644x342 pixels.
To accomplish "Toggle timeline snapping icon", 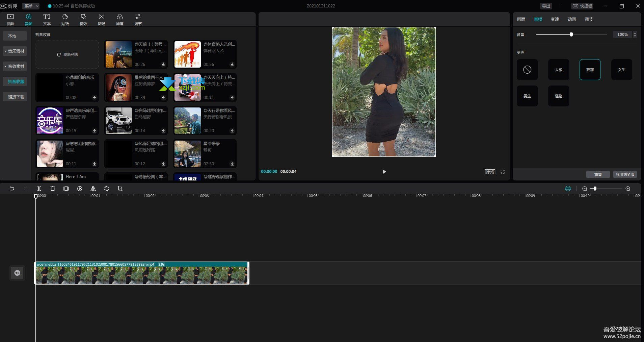I will (568, 189).
